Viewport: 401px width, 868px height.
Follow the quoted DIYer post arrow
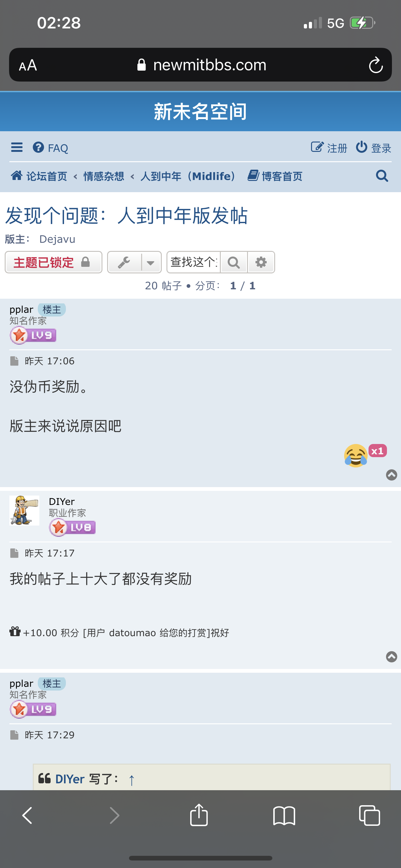tap(132, 779)
